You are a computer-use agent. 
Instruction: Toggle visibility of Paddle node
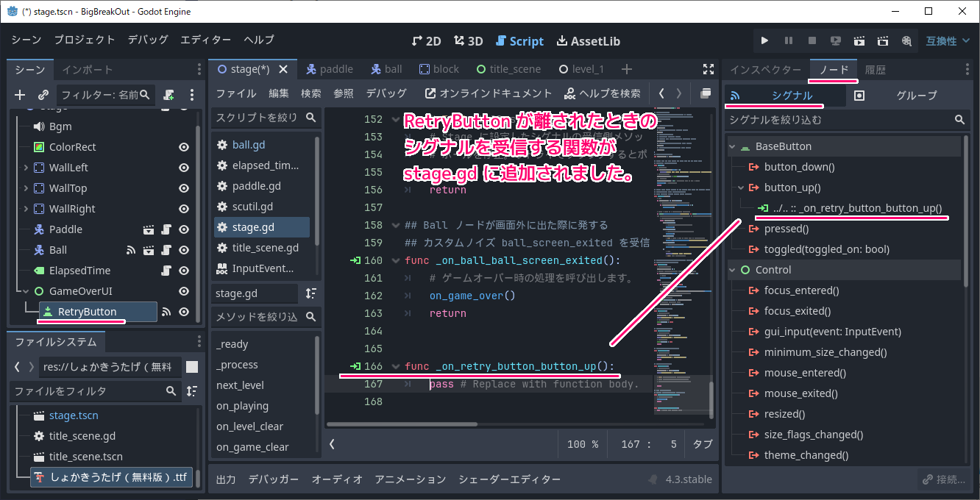[x=184, y=229]
